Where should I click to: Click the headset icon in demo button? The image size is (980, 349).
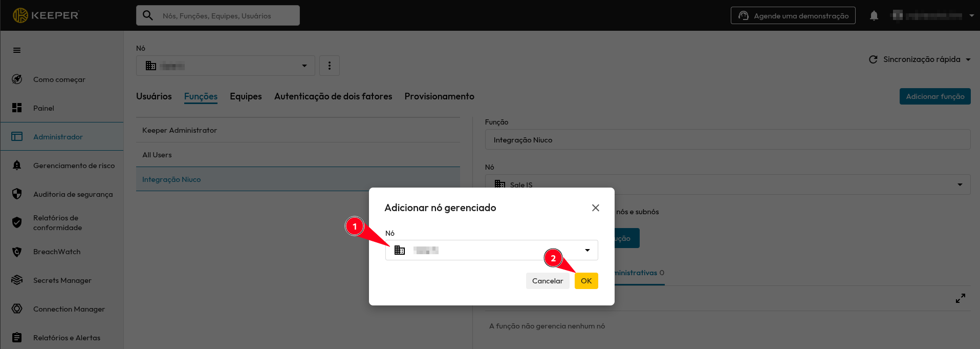(744, 16)
